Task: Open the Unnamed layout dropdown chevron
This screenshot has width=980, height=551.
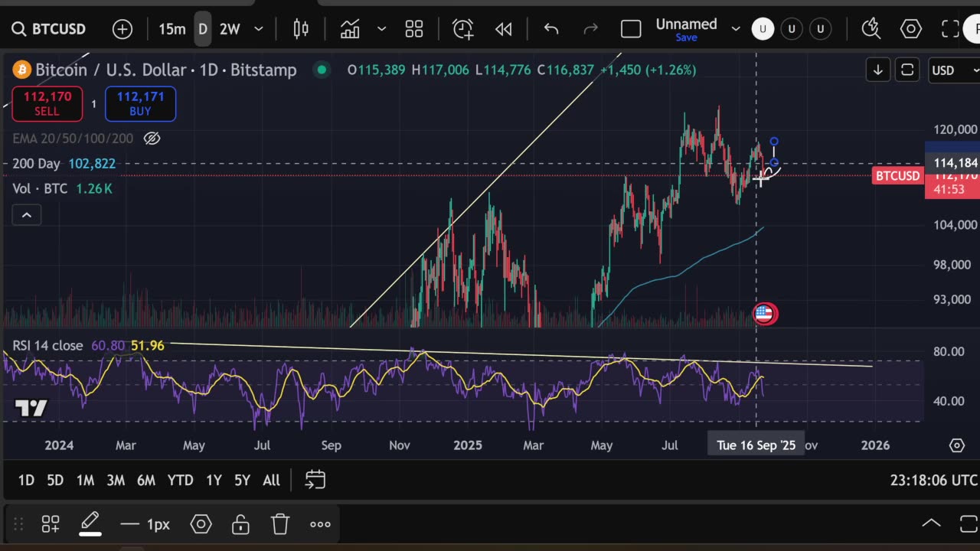Action: 736,29
